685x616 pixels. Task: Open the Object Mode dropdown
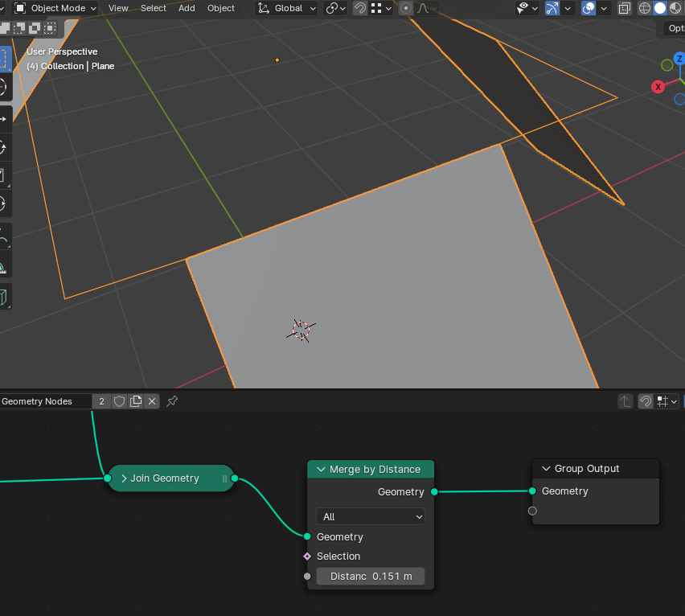pyautogui.click(x=55, y=8)
